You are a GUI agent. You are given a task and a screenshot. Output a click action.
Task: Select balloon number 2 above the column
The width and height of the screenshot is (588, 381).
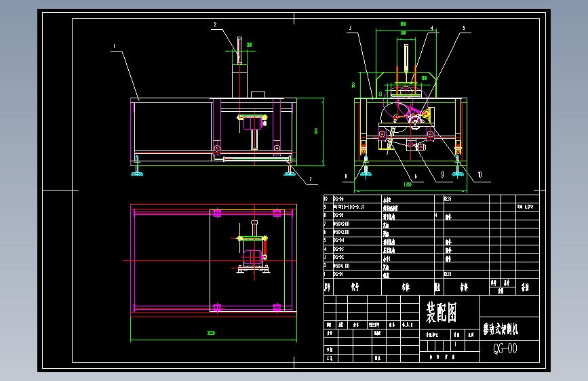(x=215, y=25)
